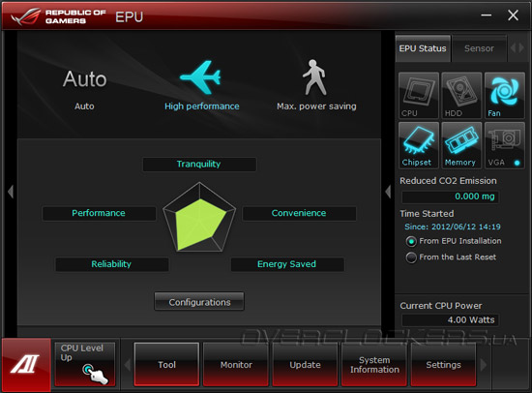Switch to the Sensor tab
Viewport: 532px width, 393px height.
point(479,48)
